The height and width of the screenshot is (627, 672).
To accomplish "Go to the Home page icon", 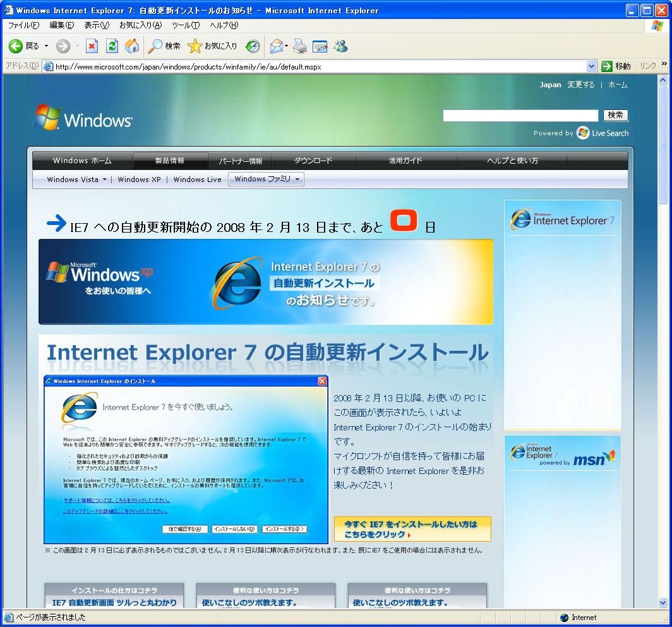I will 132,46.
